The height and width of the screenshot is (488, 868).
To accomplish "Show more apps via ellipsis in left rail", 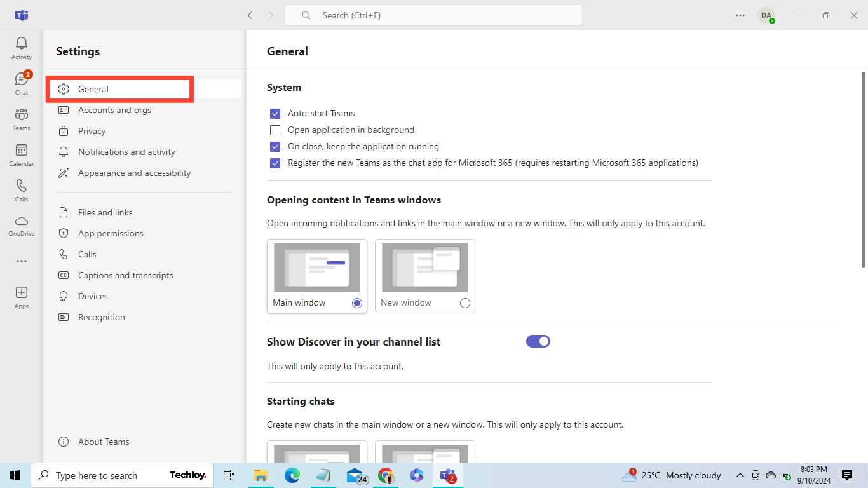I will [x=22, y=261].
